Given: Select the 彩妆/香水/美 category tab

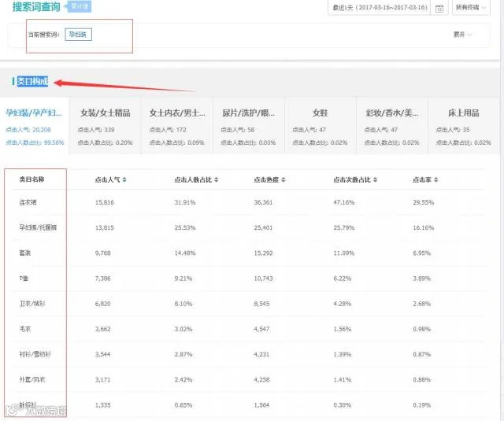Looking at the screenshot, I should 392,127.
